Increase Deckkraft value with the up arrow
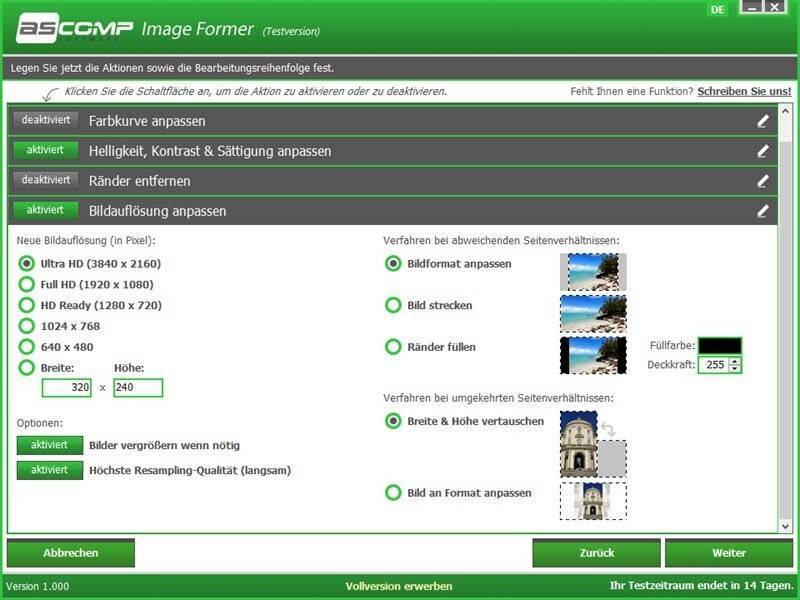The width and height of the screenshot is (800, 600). [x=736, y=361]
